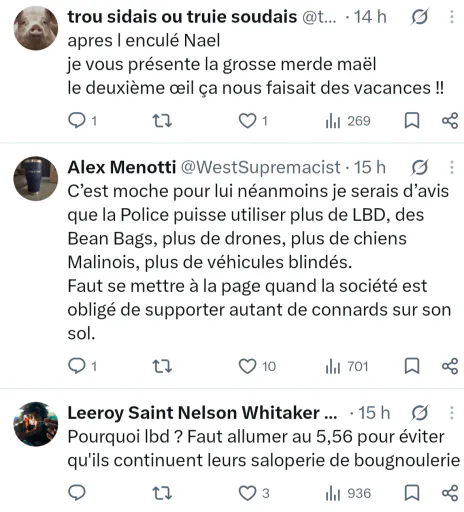
Task: Like the Alex Menotti tweet
Action: click(x=247, y=366)
